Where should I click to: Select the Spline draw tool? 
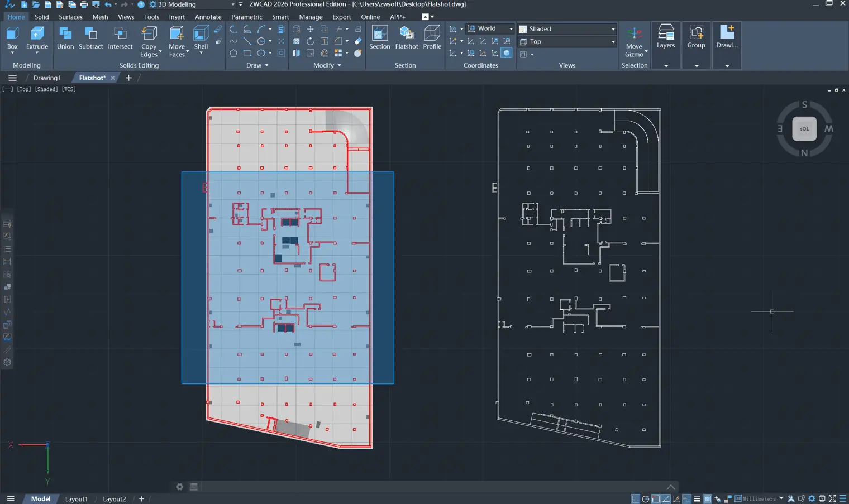(233, 41)
